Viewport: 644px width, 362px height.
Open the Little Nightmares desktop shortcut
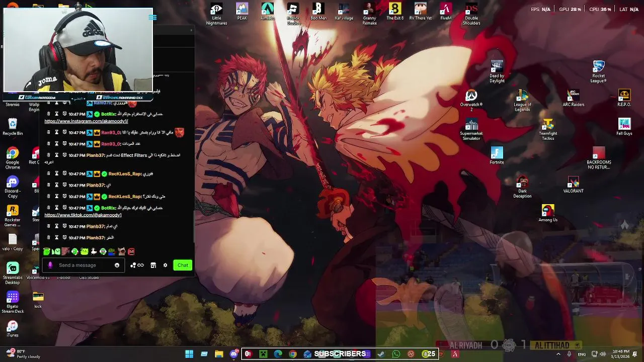coord(216,14)
